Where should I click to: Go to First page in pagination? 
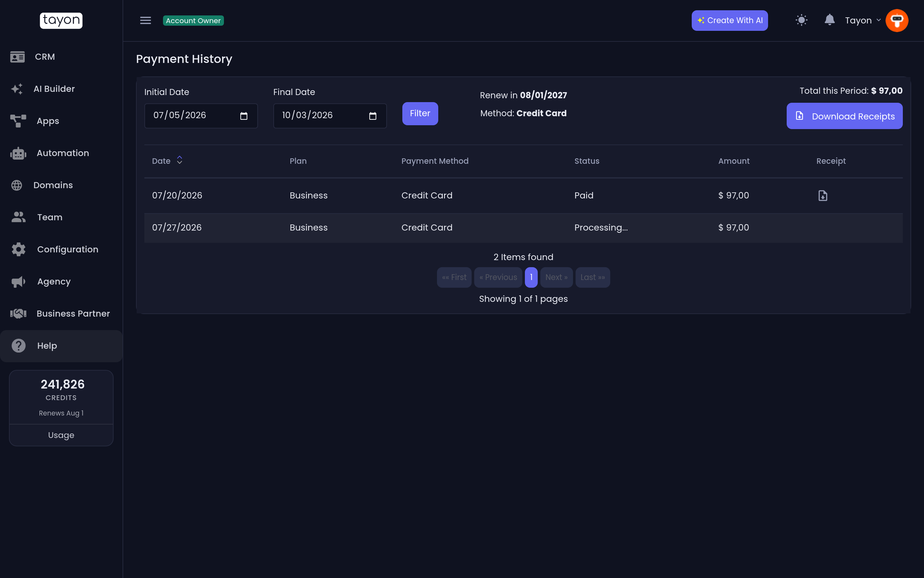[x=454, y=277]
